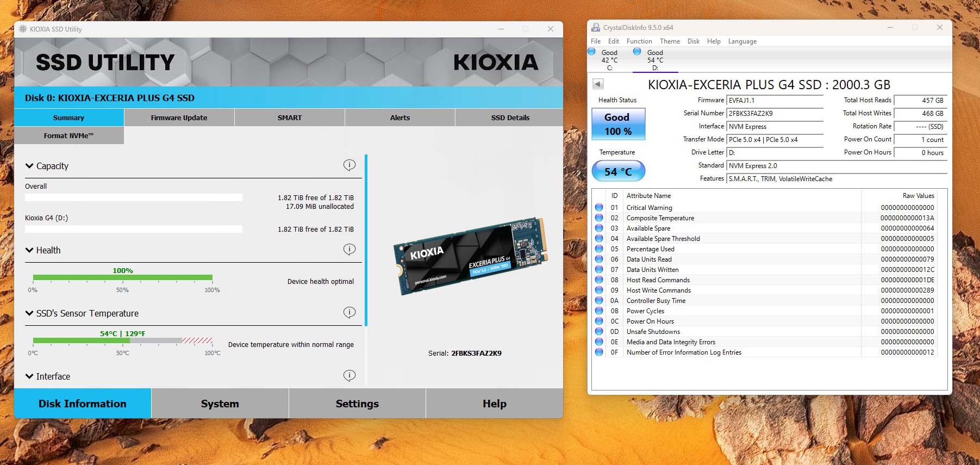The width and height of the screenshot is (980, 465).
Task: Click the green health percentage bar
Action: (x=123, y=277)
